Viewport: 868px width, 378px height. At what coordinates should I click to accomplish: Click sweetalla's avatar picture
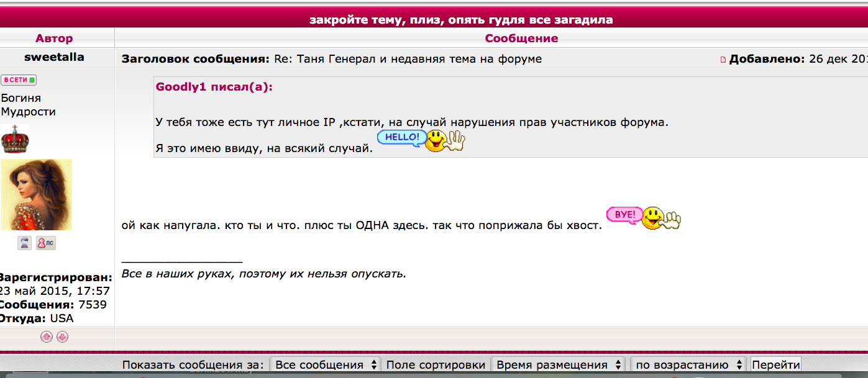coord(37,194)
